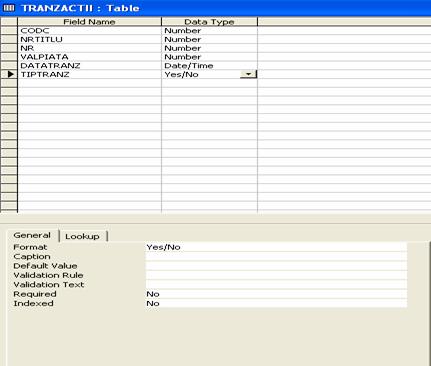
Task: Click the CODC field name cell
Action: 89,31
